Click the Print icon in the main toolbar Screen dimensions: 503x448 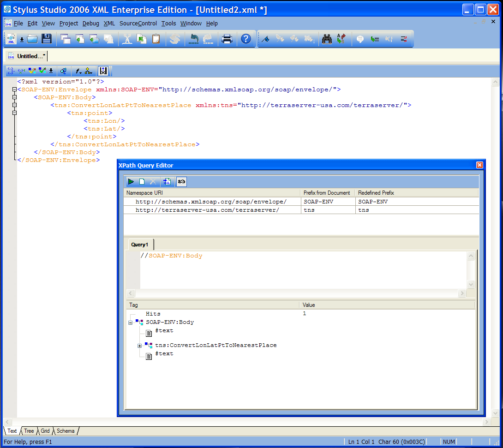point(227,39)
